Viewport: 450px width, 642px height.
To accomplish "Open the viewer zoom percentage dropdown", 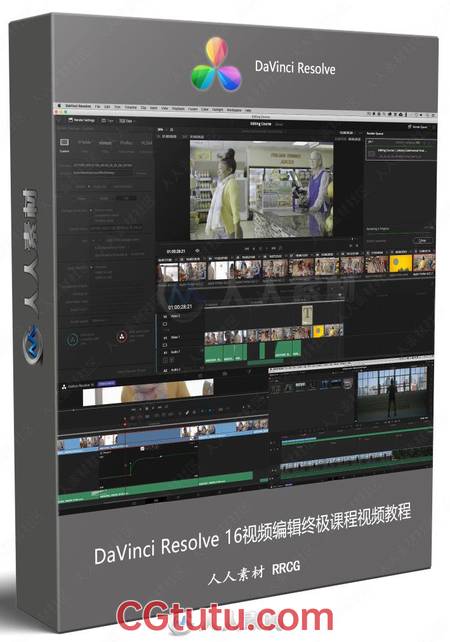I will (161, 130).
